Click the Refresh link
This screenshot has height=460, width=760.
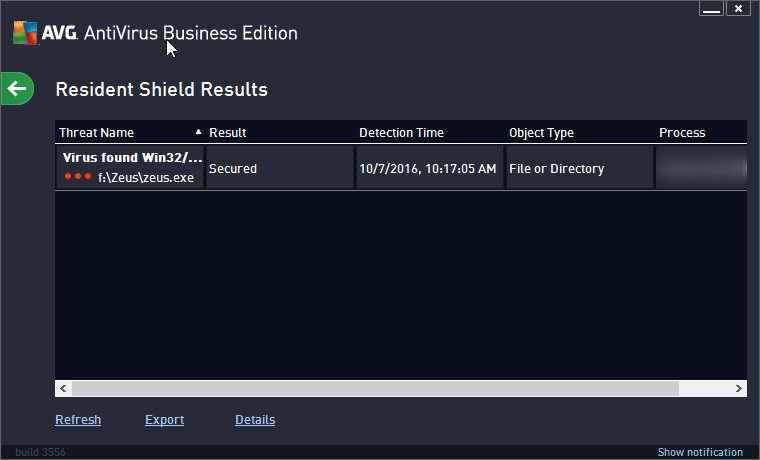[x=78, y=420]
